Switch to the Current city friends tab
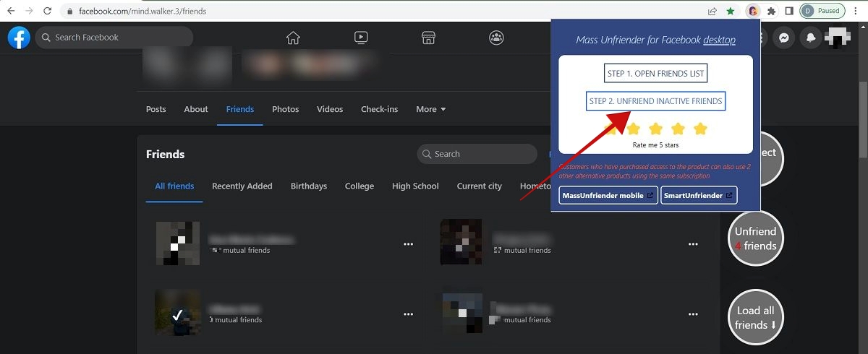This screenshot has width=868, height=354. [x=480, y=186]
